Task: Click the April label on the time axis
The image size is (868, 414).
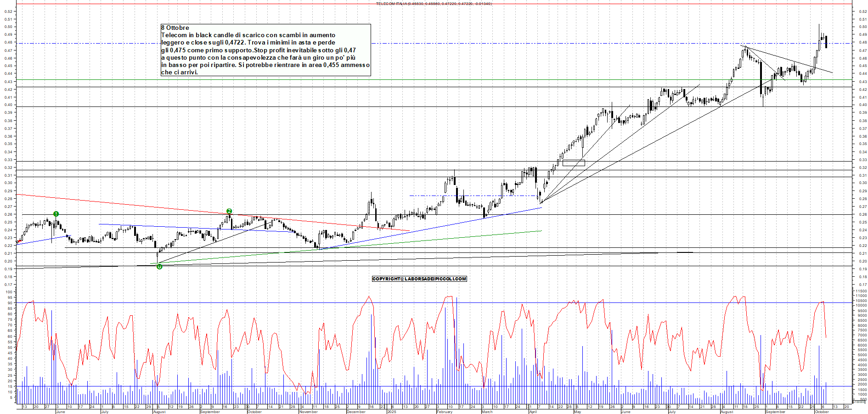Action: (533, 412)
